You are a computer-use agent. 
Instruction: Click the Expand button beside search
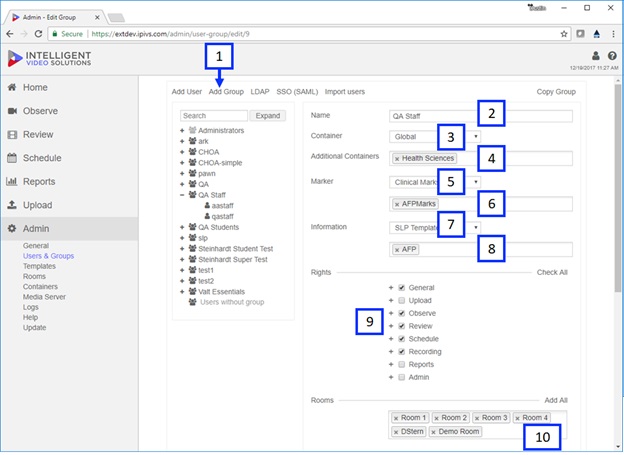click(267, 116)
